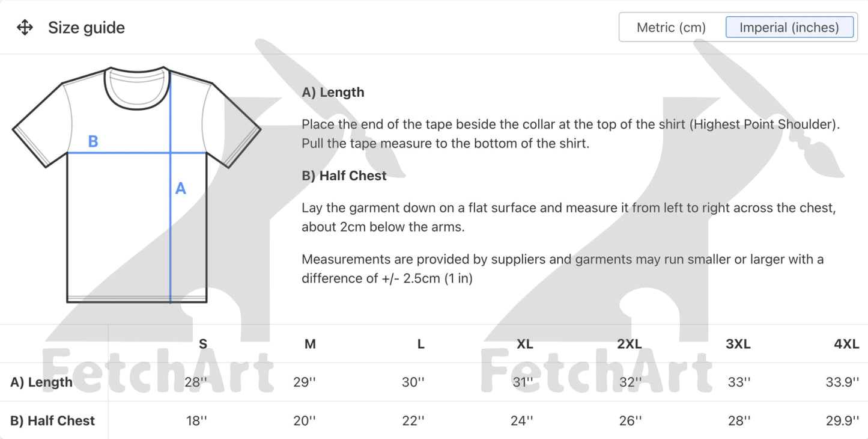Click the blue letter B on the shirt diagram

coord(93,141)
